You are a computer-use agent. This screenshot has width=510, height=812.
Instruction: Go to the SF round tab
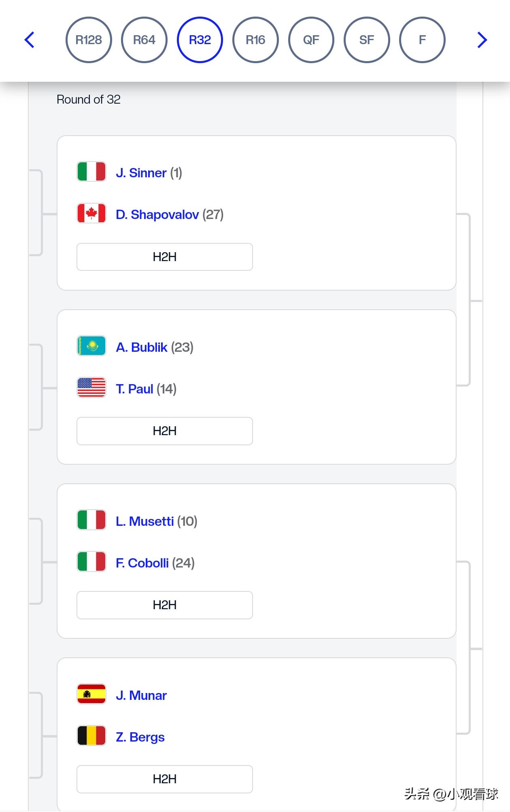tap(367, 40)
